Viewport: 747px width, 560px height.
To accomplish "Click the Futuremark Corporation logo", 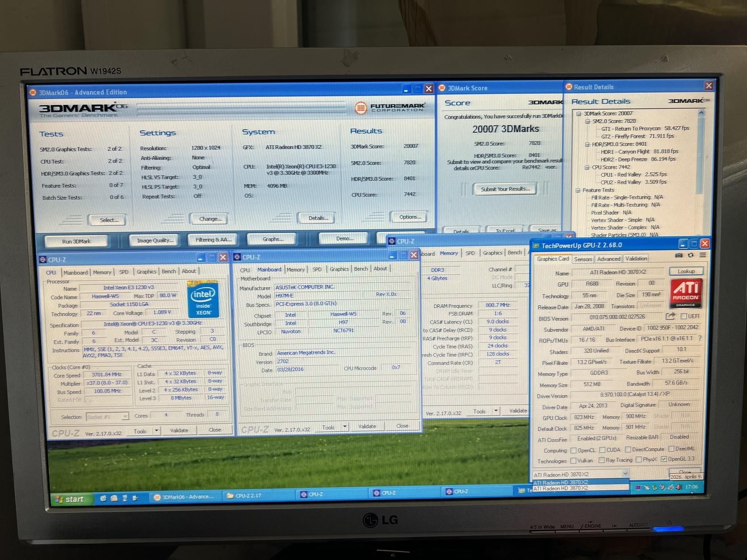I will (389, 108).
